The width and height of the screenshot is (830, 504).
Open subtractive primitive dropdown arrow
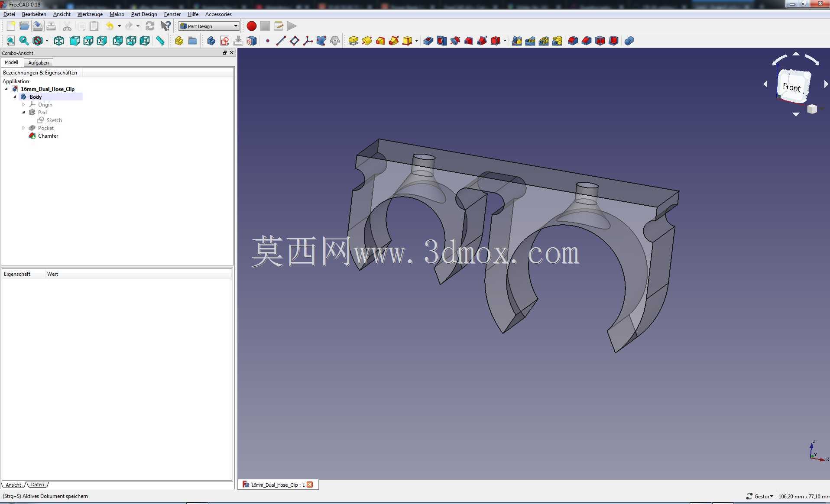click(505, 41)
